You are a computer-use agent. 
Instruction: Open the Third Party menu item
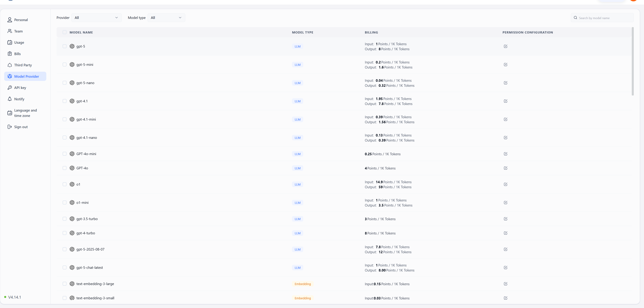23,65
